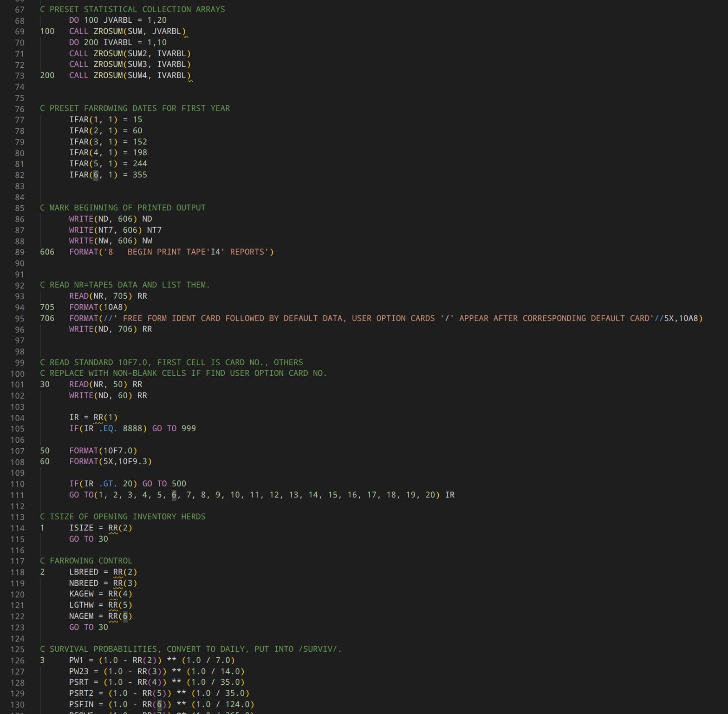
Task: Click 'CALL ZROSUM(SUM2, IVARBL)' line
Action: point(130,53)
